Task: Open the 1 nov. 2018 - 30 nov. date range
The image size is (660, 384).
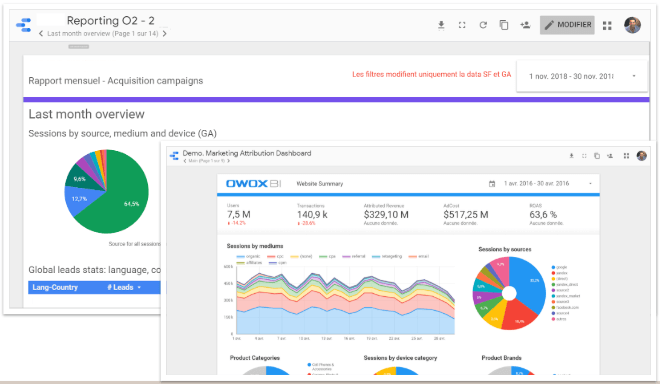Action: coord(582,76)
